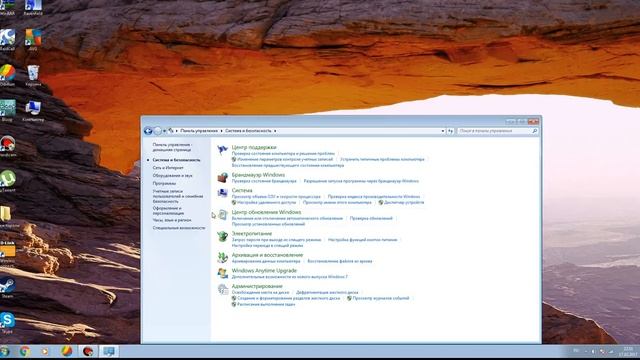
Task: Open the Windows Update icon
Action: (222, 215)
